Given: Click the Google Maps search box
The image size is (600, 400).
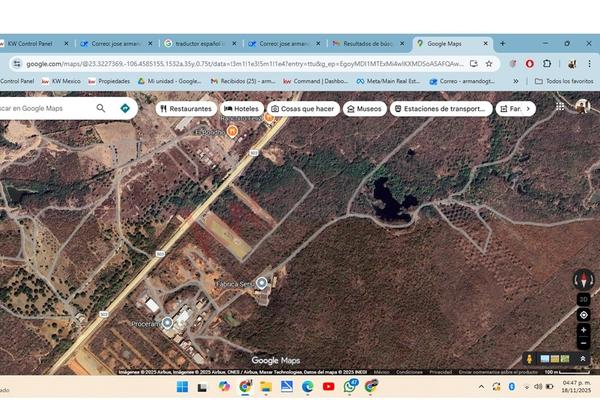Looking at the screenshot, I should [x=45, y=108].
